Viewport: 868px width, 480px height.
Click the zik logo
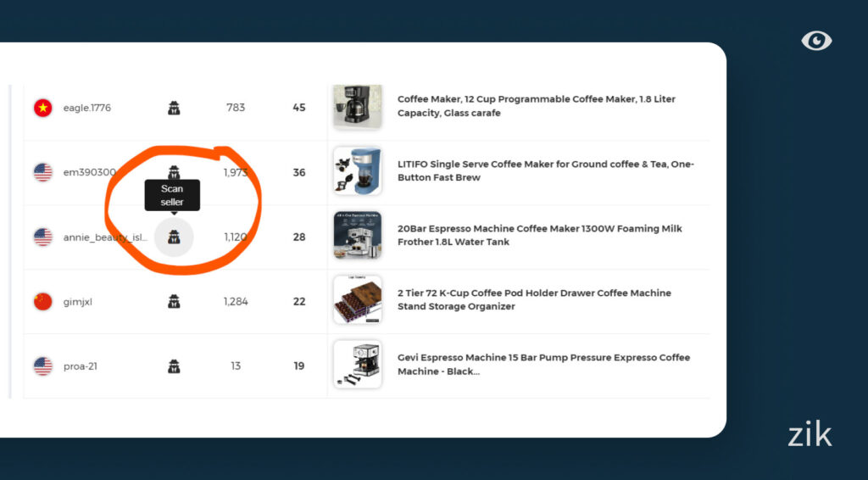(x=810, y=435)
